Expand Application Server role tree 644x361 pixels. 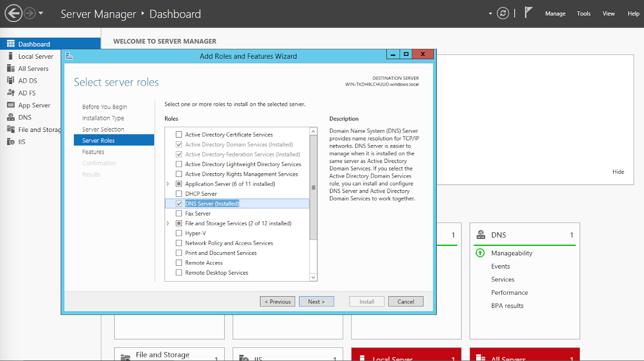[168, 184]
